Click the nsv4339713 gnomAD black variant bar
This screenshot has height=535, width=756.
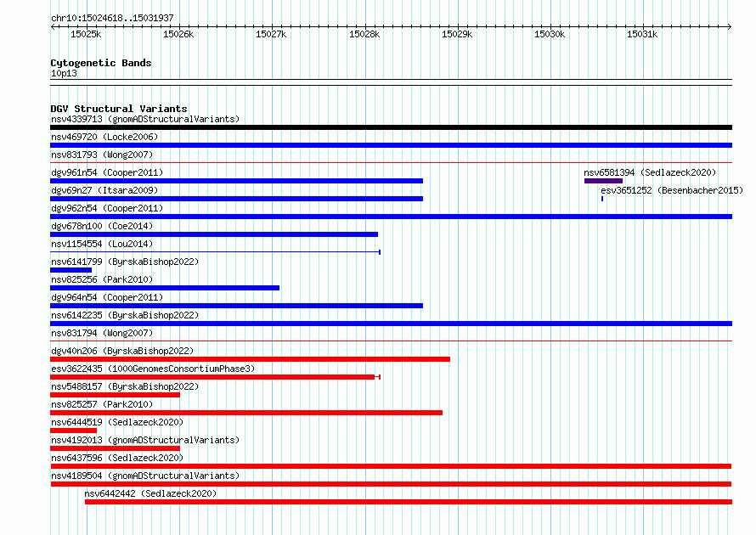[x=391, y=127]
